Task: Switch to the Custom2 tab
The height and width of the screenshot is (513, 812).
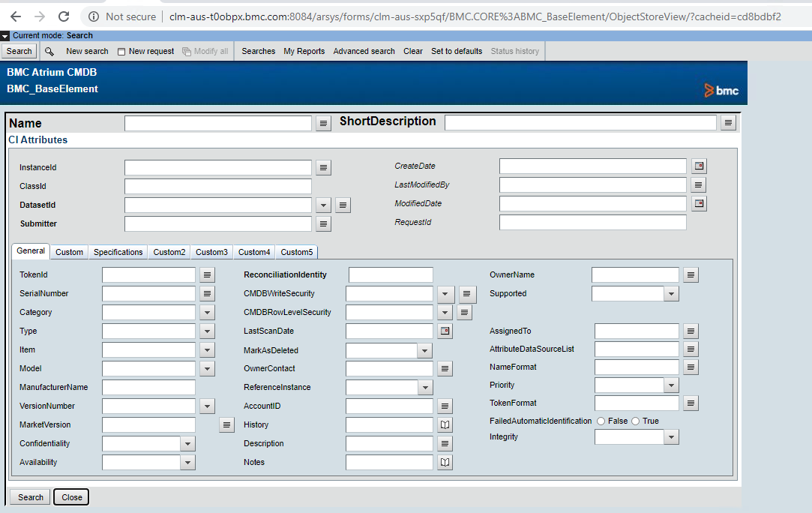Action: [x=169, y=252]
